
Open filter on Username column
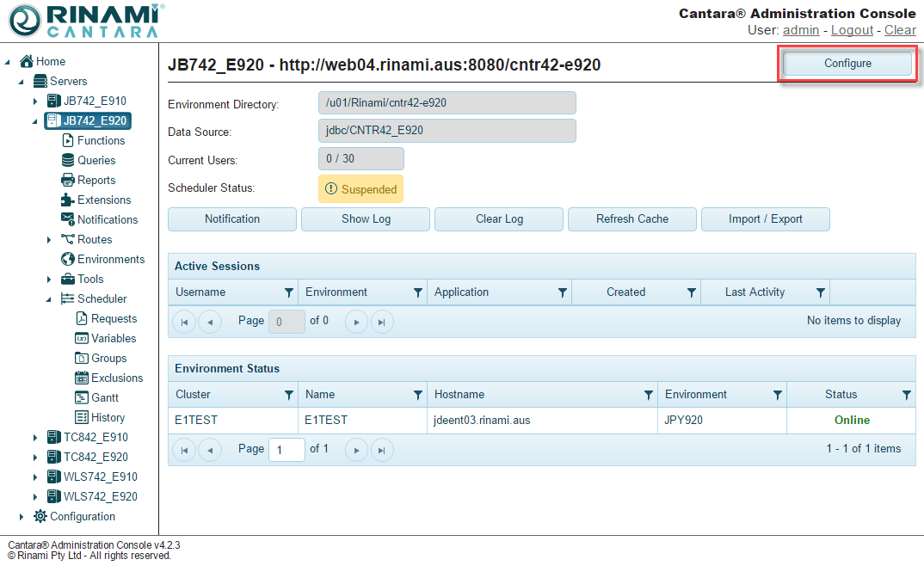pos(289,292)
